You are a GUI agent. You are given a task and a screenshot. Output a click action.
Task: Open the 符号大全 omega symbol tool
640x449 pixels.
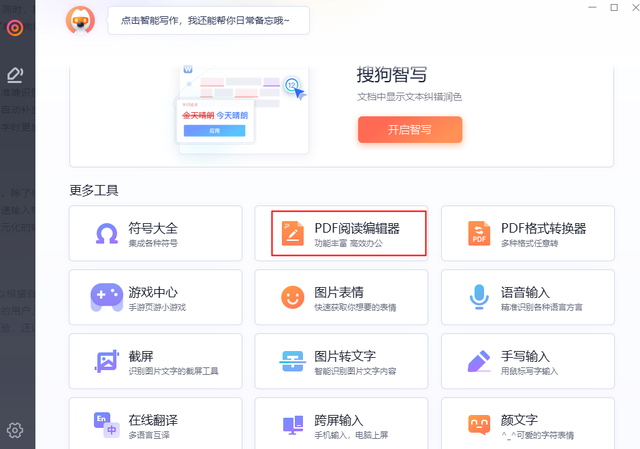[107, 233]
